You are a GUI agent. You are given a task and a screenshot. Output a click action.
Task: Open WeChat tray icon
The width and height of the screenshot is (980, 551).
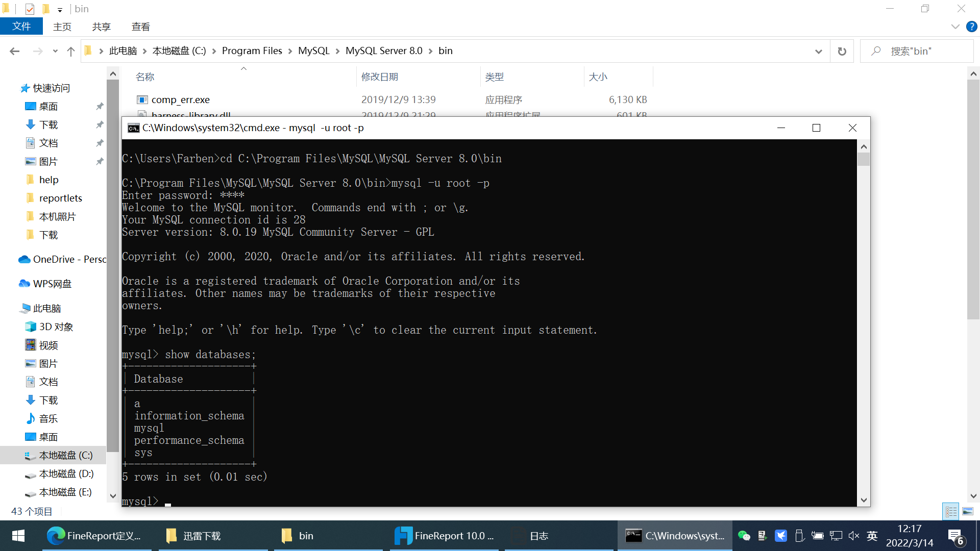[744, 536]
